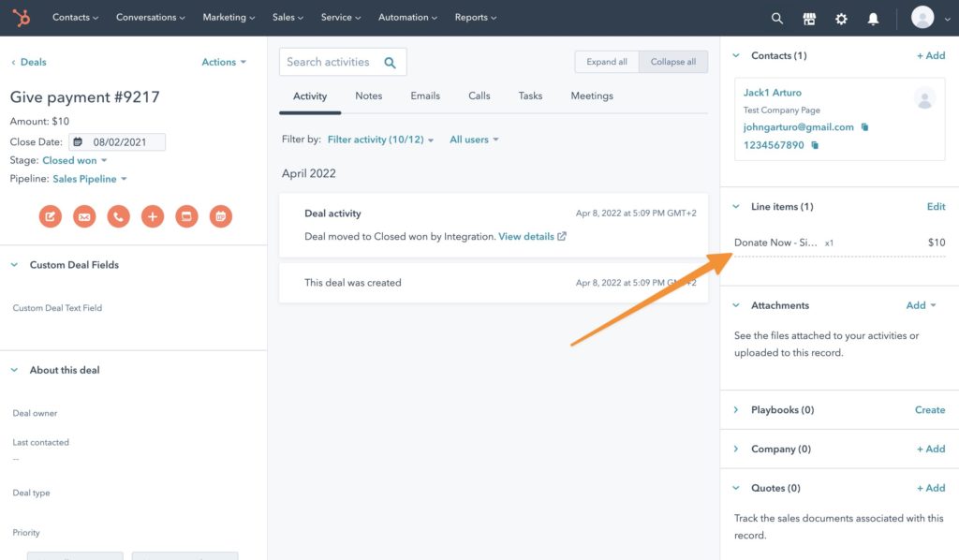This screenshot has width=959, height=560.
Task: Copy the contact's phone number
Action: point(815,146)
